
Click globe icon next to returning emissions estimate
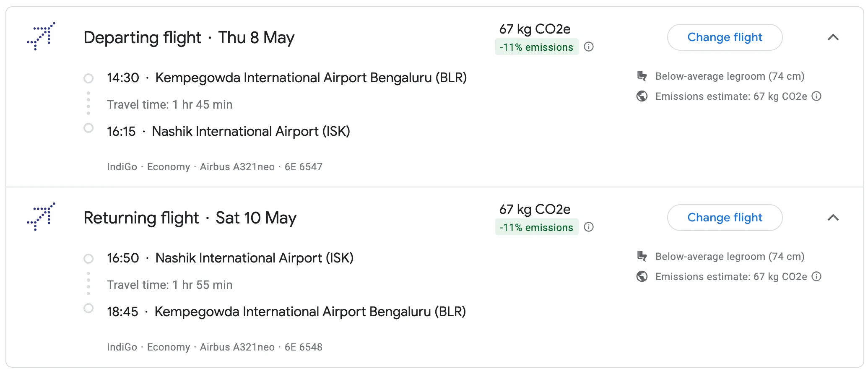coord(642,277)
